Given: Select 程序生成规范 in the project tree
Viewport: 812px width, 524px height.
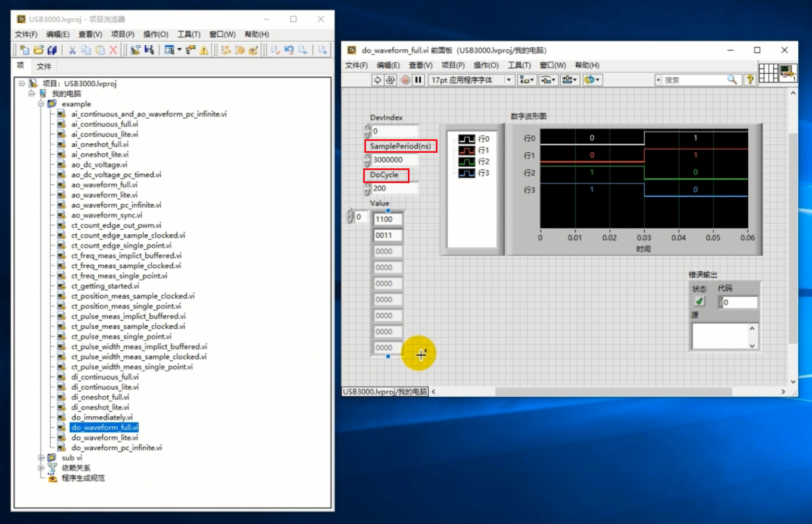Looking at the screenshot, I should 83,478.
